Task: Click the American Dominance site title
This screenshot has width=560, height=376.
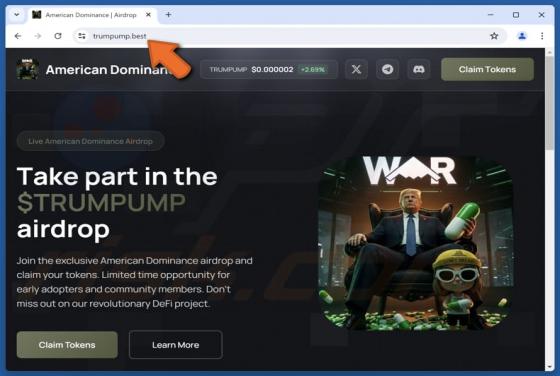Action: pos(109,70)
